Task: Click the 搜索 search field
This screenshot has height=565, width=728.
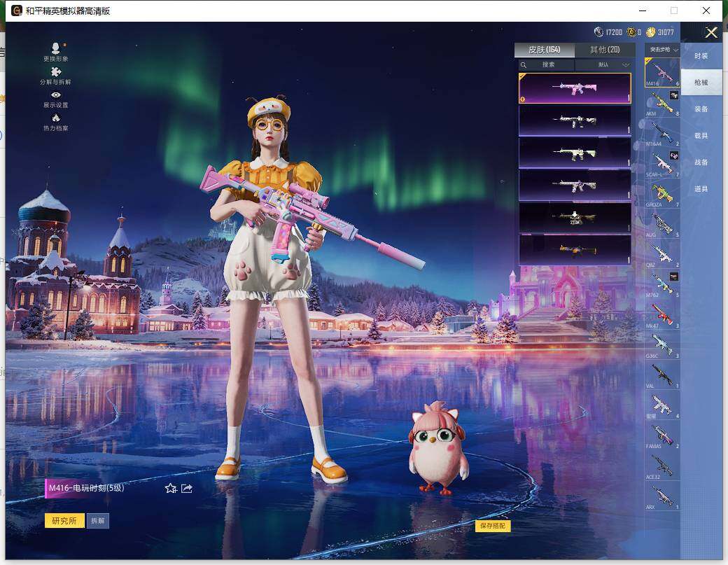Action: coord(548,64)
